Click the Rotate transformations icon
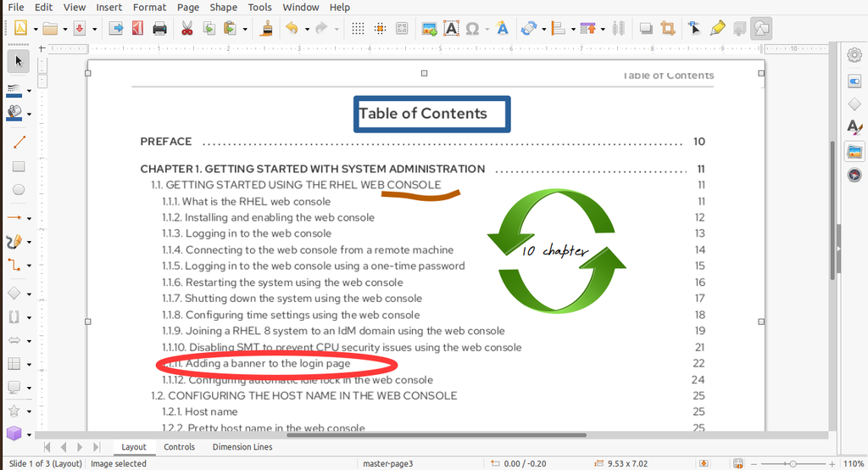Viewport: 868px width, 470px height. 529,28
